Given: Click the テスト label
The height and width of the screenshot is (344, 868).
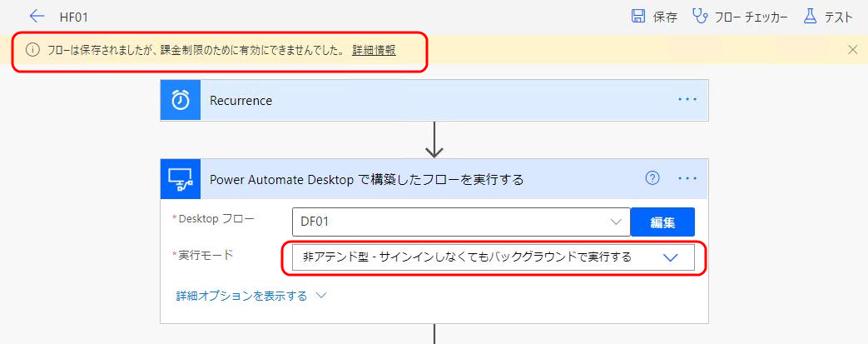Looking at the screenshot, I should [x=838, y=17].
